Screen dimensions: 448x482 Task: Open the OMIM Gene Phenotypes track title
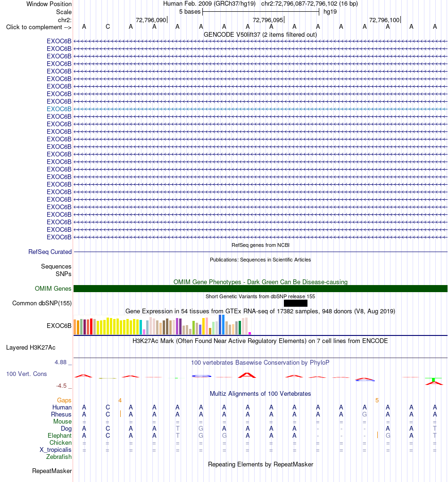(x=260, y=282)
